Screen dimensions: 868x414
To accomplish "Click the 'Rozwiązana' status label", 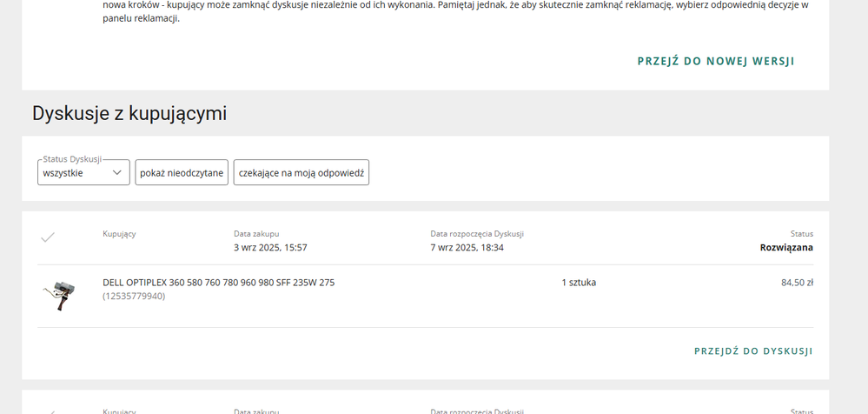I will point(785,248).
